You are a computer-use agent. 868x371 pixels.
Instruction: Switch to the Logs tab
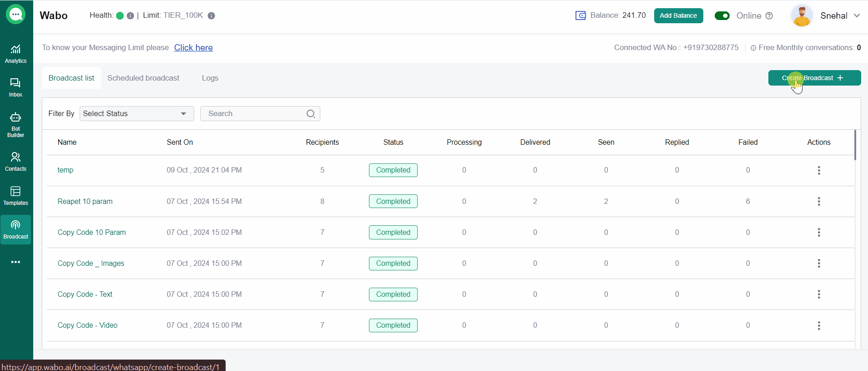click(x=210, y=78)
